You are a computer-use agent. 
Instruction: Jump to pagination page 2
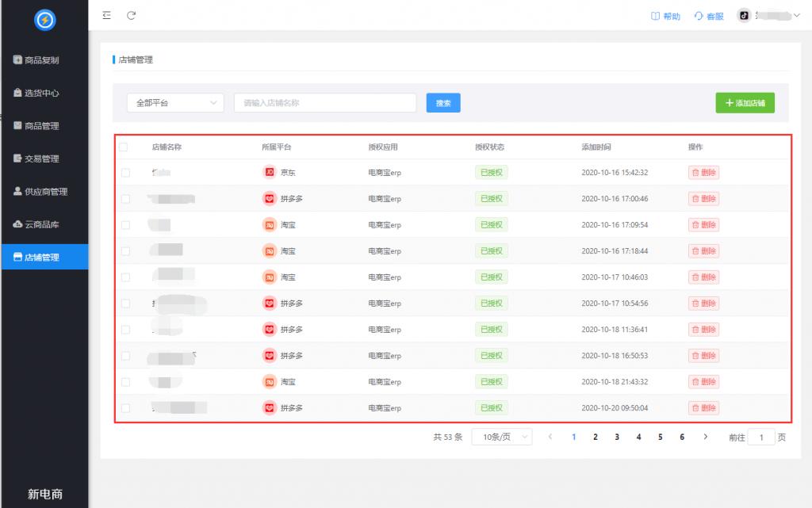[x=596, y=437]
